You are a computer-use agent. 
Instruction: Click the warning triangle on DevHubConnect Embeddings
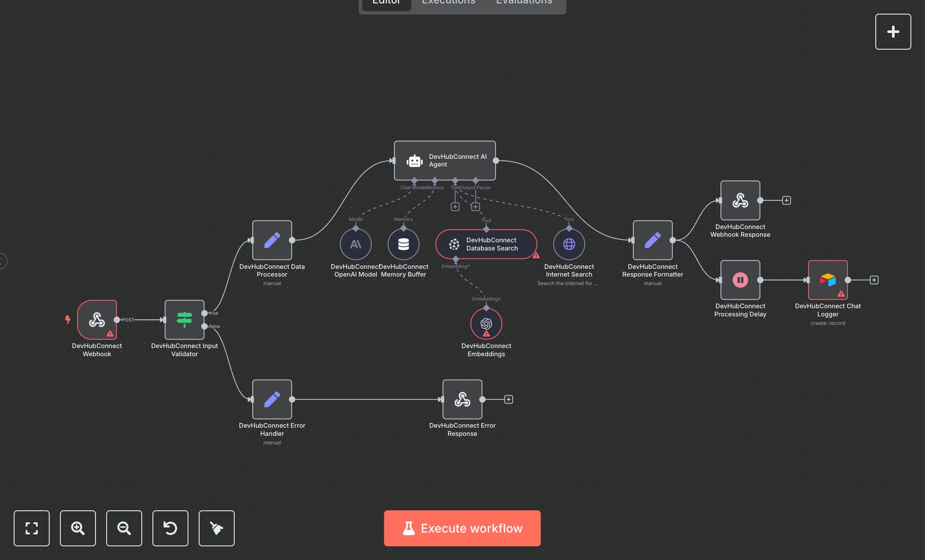click(x=486, y=333)
